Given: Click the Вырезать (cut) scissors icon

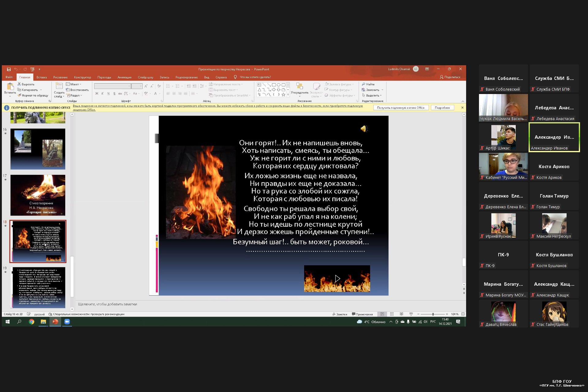Looking at the screenshot, I should click(x=19, y=84).
